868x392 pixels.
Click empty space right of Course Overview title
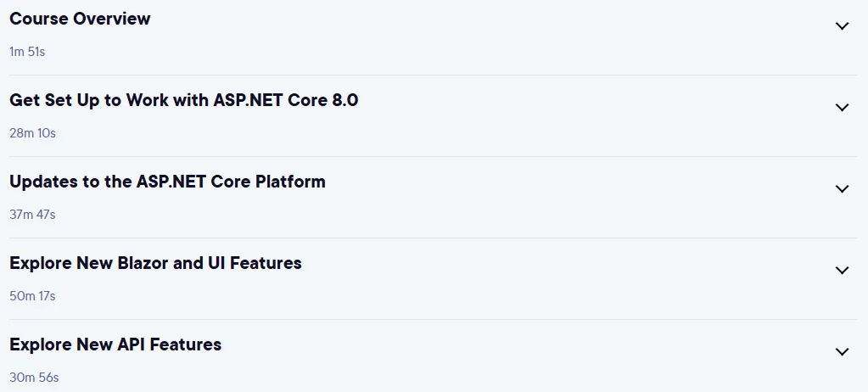(487, 19)
